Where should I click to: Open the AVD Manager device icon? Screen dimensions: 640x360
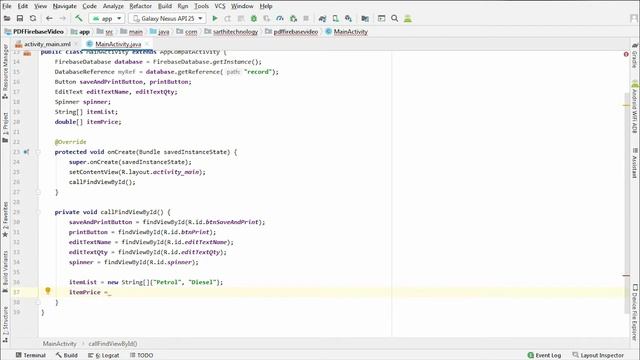tap(336, 18)
